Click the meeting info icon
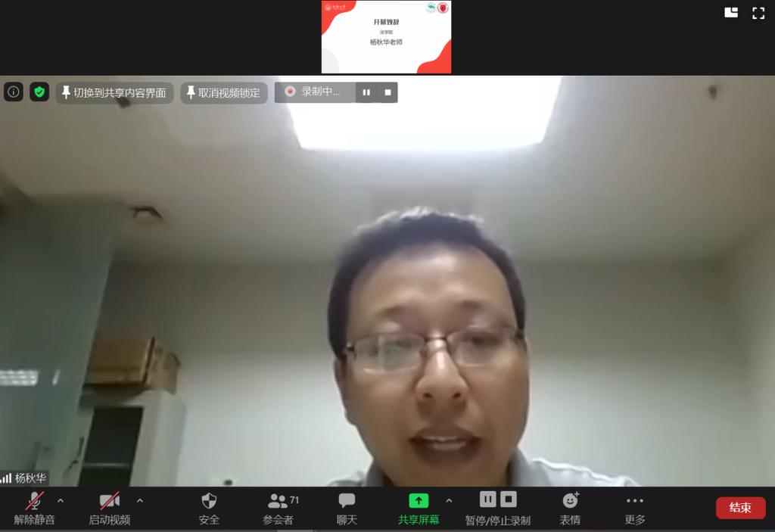This screenshot has width=775, height=532. (x=14, y=92)
